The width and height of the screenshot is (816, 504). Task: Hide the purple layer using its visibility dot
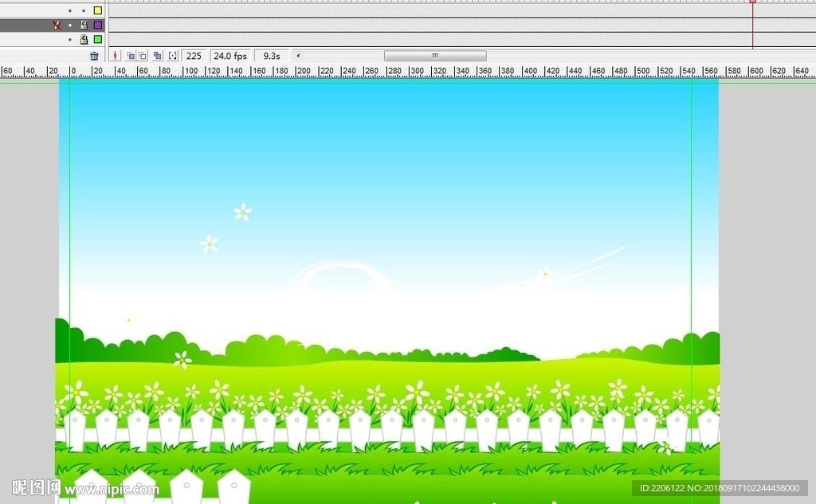coord(69,25)
